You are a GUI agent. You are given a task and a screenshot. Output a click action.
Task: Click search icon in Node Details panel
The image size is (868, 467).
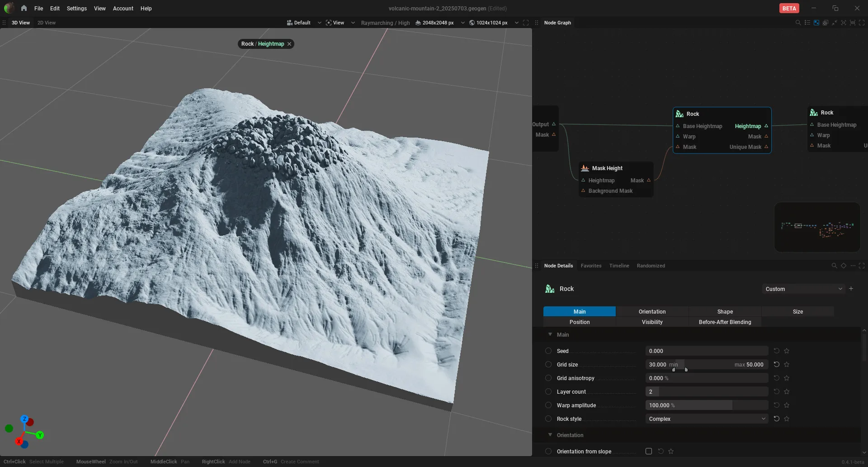coord(834,266)
